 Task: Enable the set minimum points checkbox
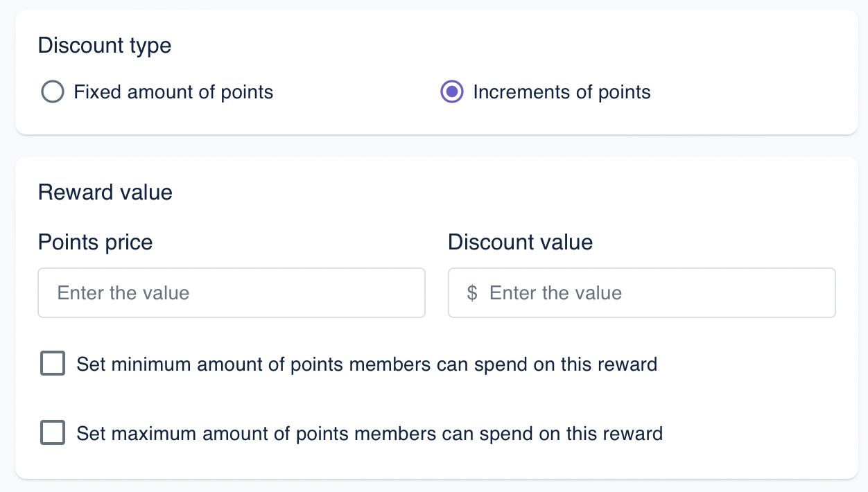click(53, 364)
